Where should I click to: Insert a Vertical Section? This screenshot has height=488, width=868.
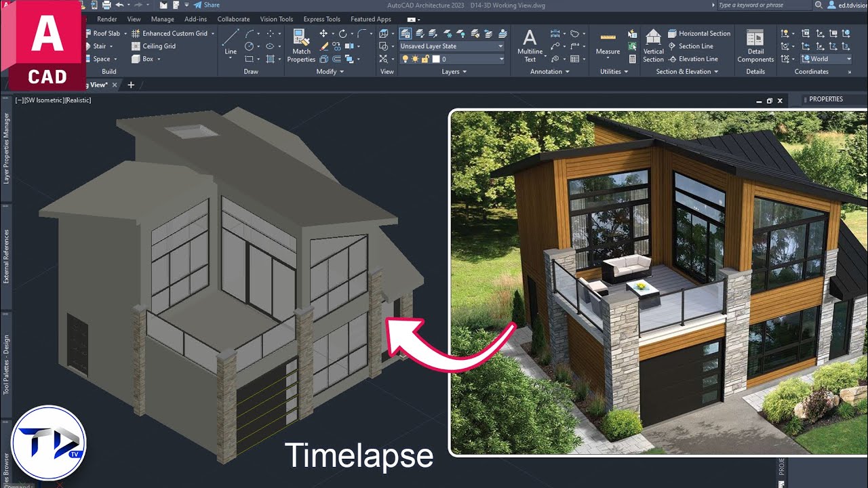pyautogui.click(x=652, y=45)
